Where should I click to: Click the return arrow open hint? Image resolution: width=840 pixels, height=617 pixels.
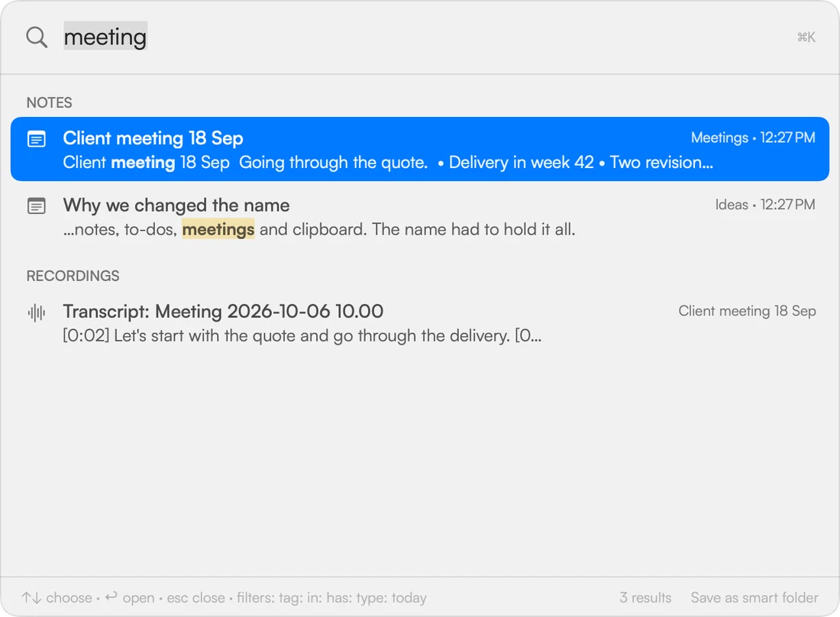coord(130,597)
